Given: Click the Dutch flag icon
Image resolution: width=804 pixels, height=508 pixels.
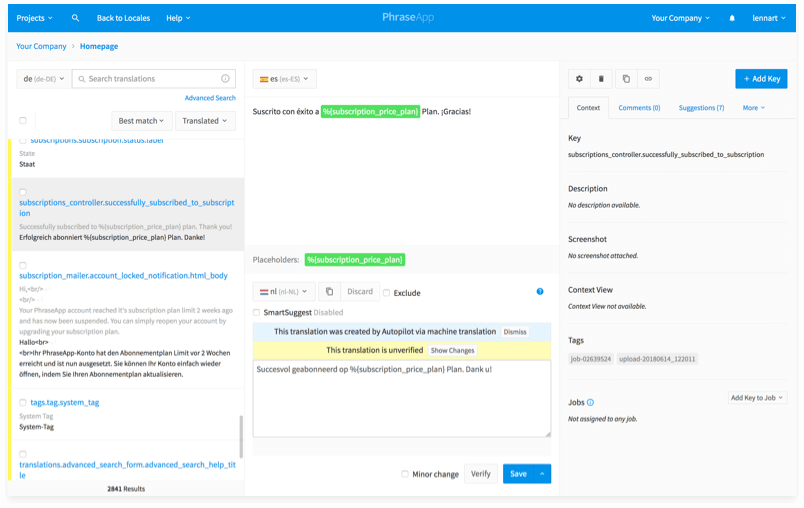Looking at the screenshot, I should click(x=264, y=292).
